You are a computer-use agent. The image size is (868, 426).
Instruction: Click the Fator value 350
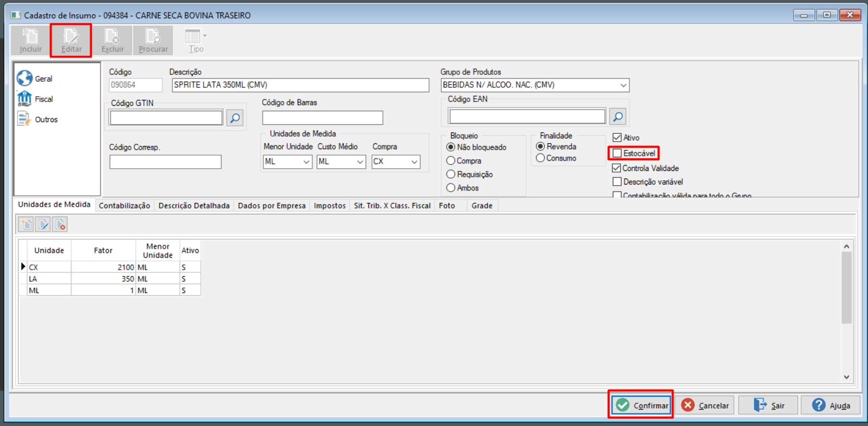coord(128,279)
